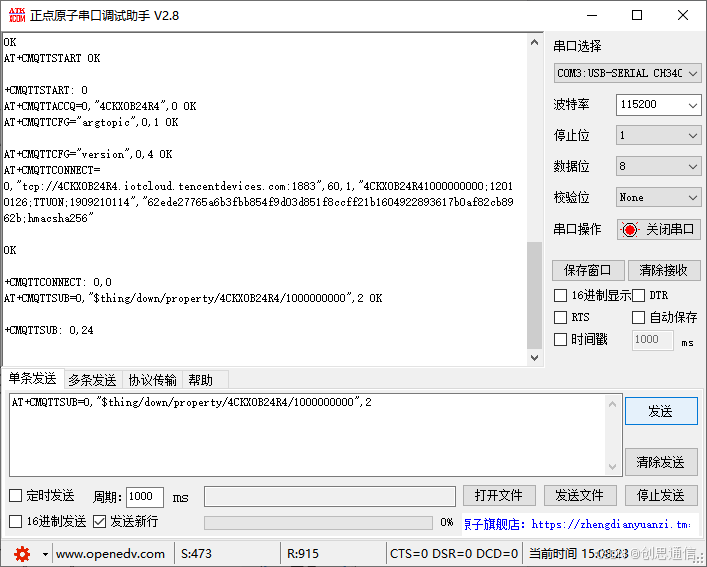Click the S:473 sent byte counter
Screen dimensions: 707x567
click(196, 553)
